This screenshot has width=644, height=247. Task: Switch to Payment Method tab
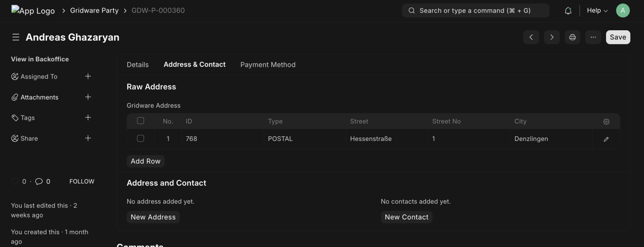tap(268, 65)
